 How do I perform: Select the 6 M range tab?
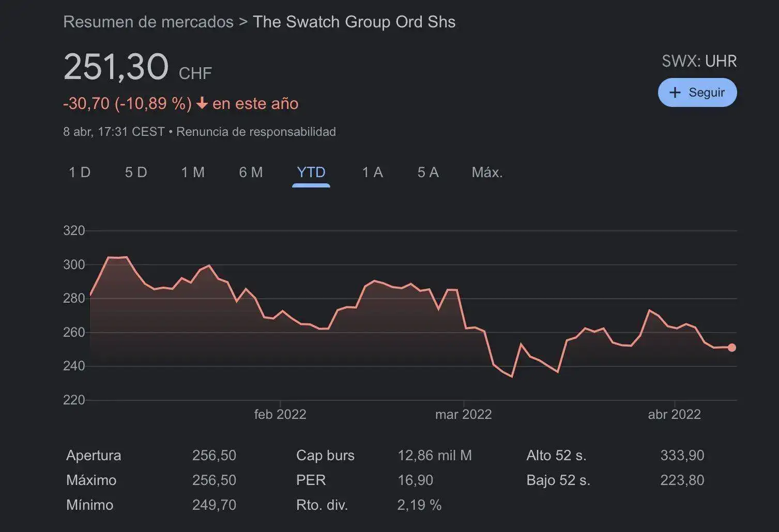251,173
